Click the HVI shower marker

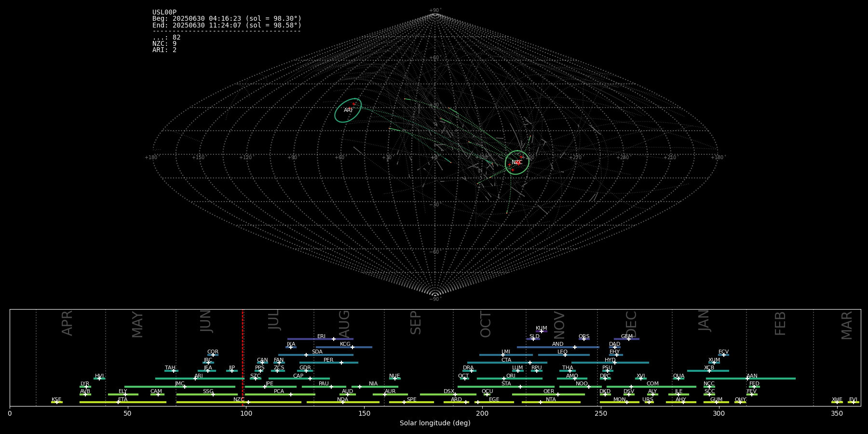tap(99, 379)
